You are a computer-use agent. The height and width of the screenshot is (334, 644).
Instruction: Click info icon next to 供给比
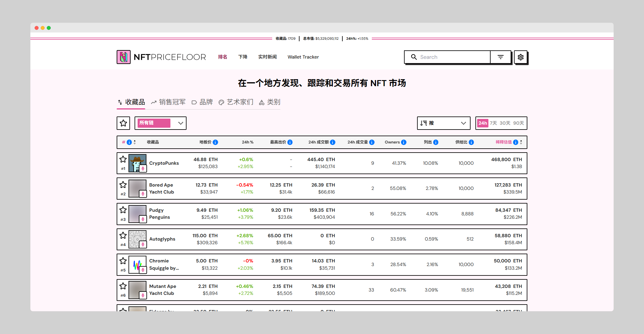point(471,142)
